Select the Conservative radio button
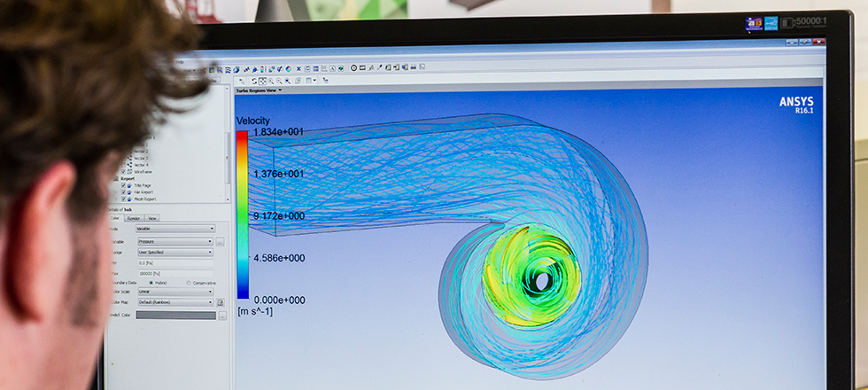The width and height of the screenshot is (868, 390). click(x=188, y=283)
